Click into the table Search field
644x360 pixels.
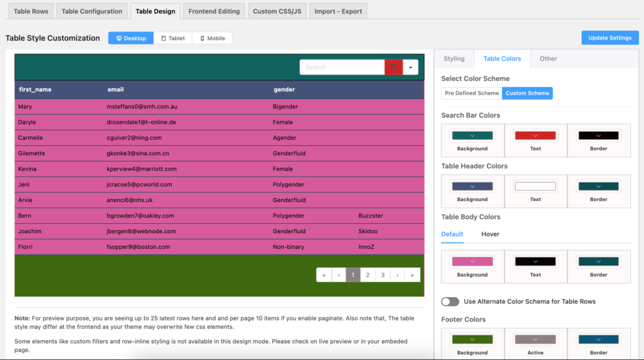(x=342, y=67)
